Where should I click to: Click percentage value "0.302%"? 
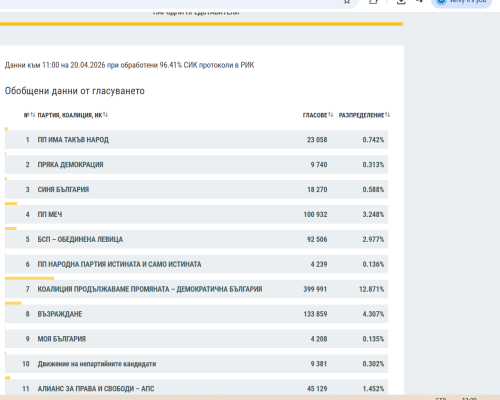tap(373, 364)
